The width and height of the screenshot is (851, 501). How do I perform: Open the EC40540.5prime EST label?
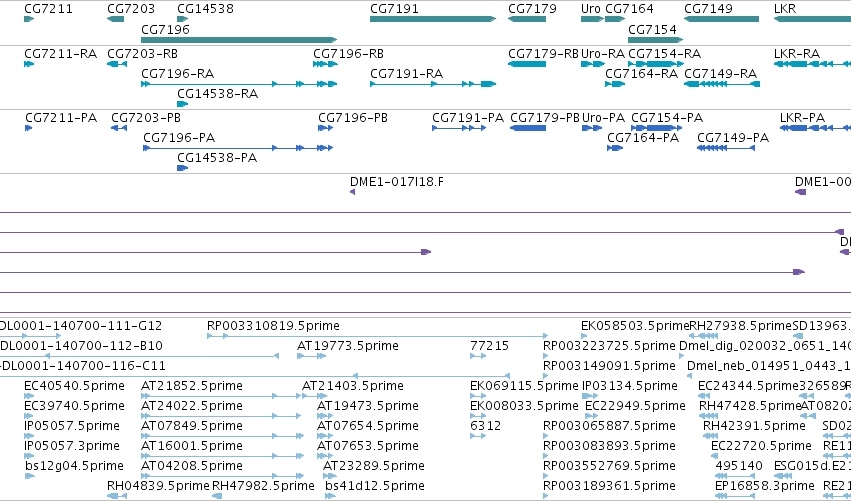(74, 386)
